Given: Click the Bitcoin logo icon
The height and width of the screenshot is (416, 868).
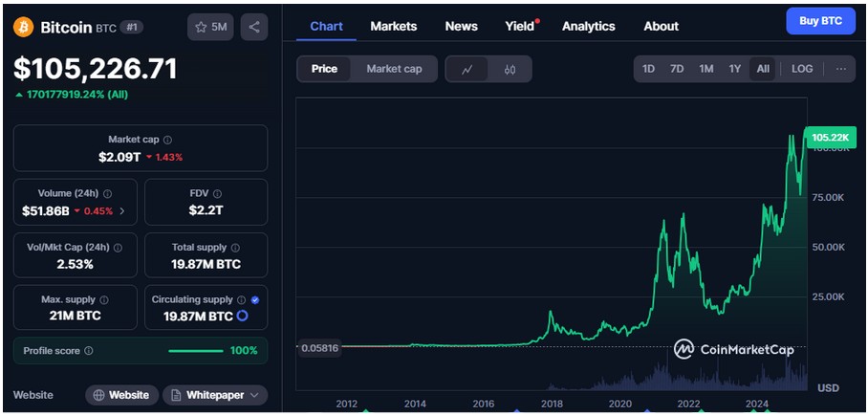Looking at the screenshot, I should pos(24,27).
